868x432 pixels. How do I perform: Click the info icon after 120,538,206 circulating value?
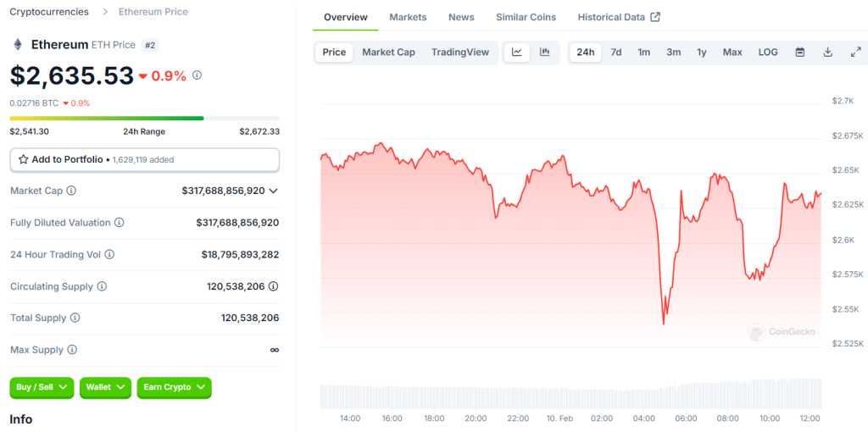274,286
